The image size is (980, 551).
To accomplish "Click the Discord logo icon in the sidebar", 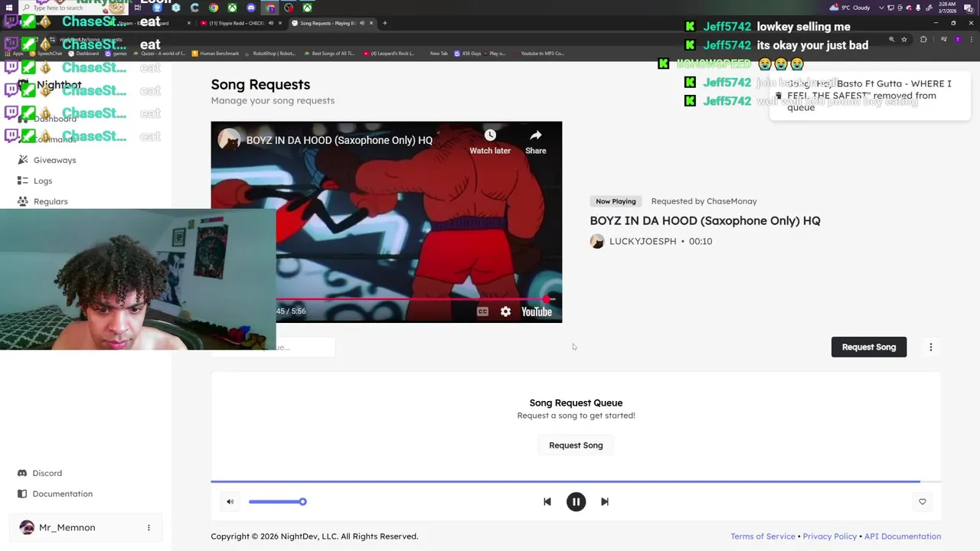I will 22,473.
